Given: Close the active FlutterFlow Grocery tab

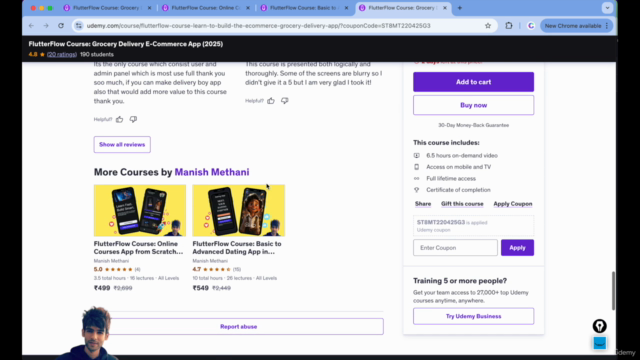Looking at the screenshot, I should tap(445, 8).
